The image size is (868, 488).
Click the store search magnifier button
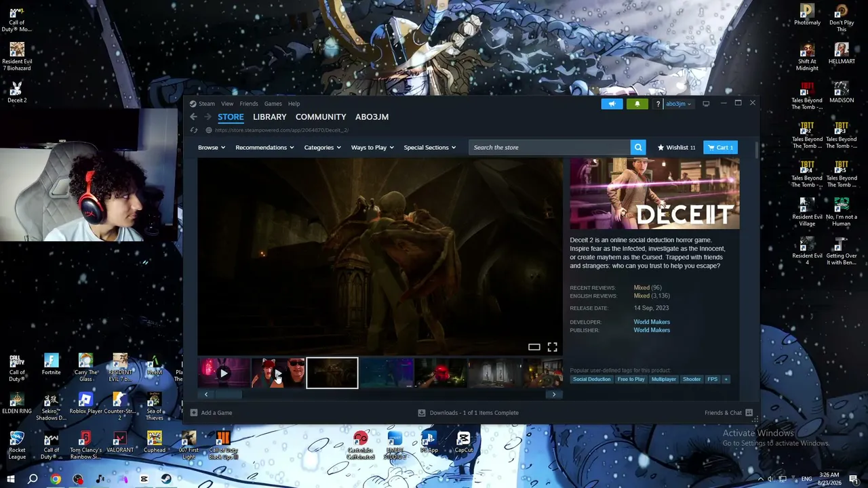point(638,147)
